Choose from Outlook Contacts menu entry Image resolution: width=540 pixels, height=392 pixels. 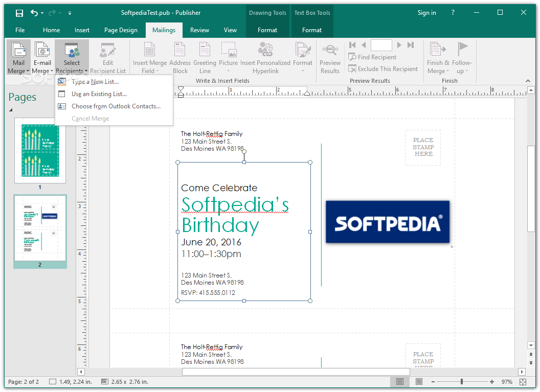[114, 106]
